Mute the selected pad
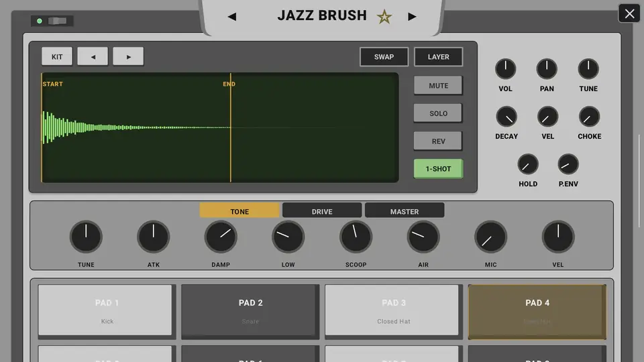The image size is (644, 362). click(438, 85)
